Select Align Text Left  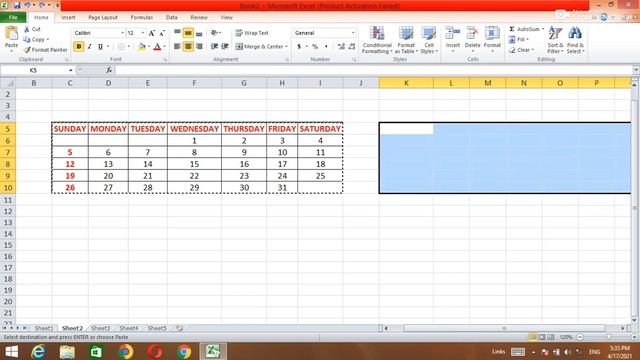(178, 47)
